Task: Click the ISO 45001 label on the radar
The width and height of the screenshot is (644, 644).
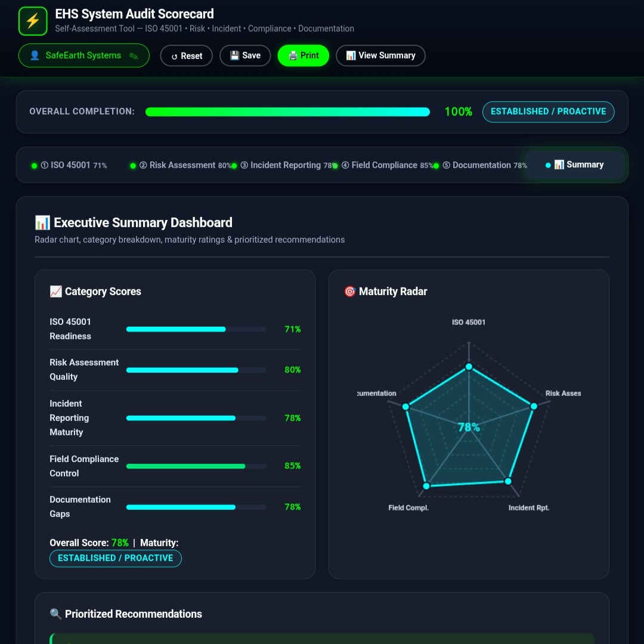Action: click(x=469, y=323)
